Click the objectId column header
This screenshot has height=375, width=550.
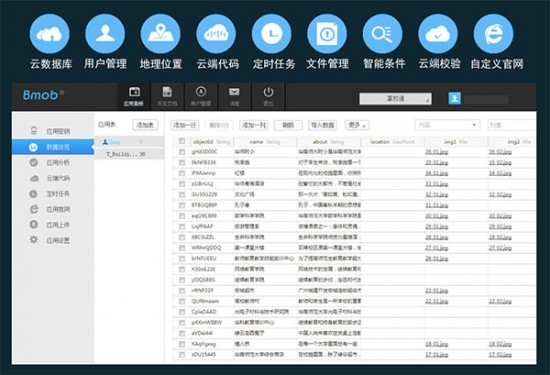[x=212, y=142]
